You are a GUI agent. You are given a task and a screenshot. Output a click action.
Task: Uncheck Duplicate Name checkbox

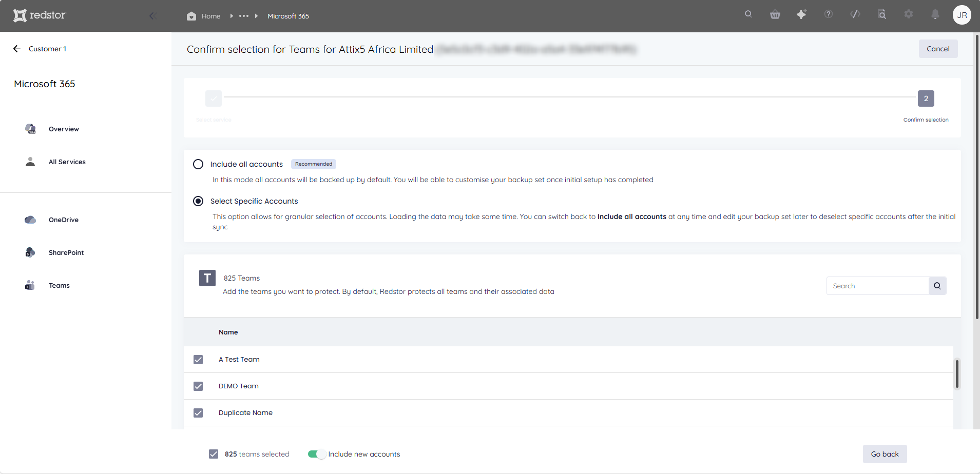click(x=198, y=413)
